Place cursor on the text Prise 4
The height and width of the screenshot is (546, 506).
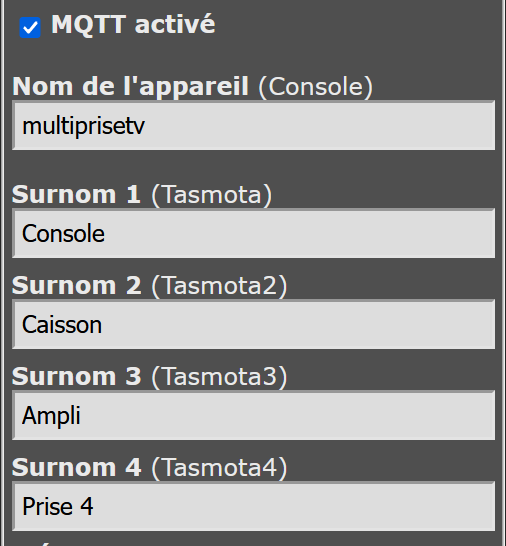pyautogui.click(x=58, y=506)
